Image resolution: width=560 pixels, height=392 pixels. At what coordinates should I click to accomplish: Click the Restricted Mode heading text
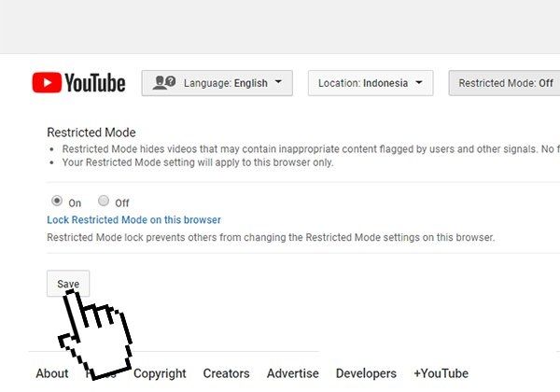point(91,133)
